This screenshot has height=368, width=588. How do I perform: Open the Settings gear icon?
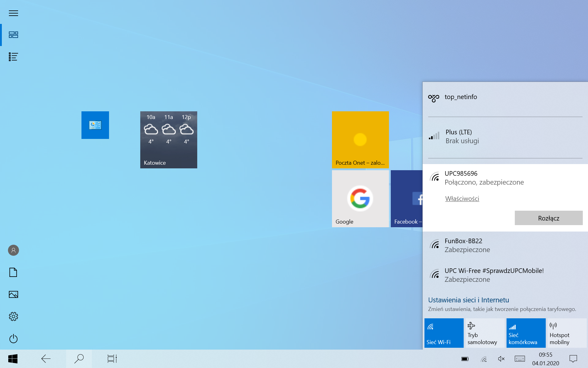pyautogui.click(x=13, y=316)
